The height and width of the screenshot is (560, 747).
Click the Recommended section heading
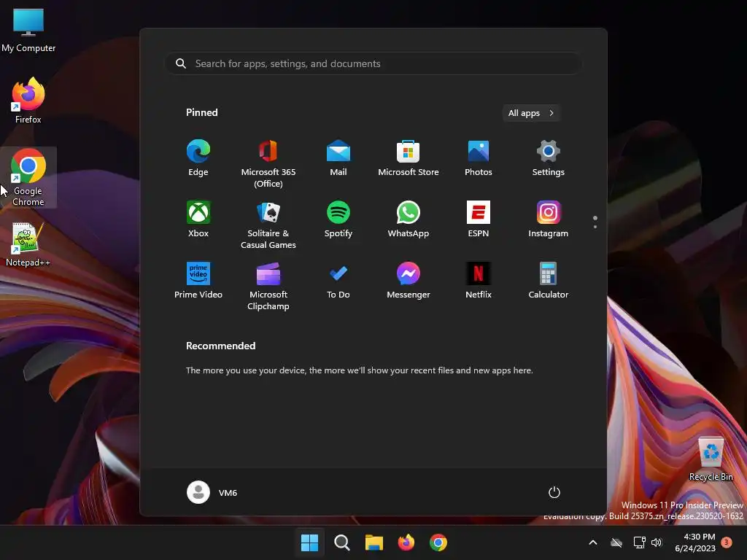click(220, 346)
